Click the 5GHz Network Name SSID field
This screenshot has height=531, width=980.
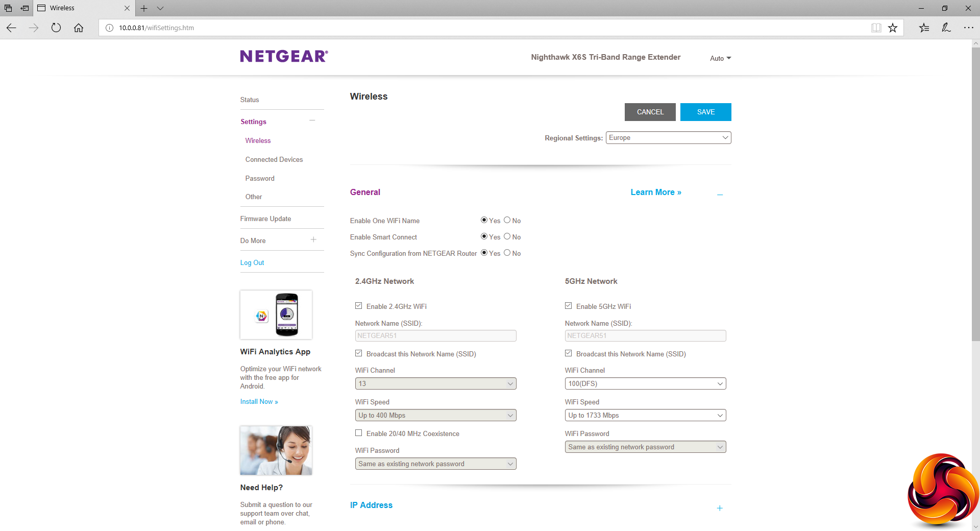point(645,335)
